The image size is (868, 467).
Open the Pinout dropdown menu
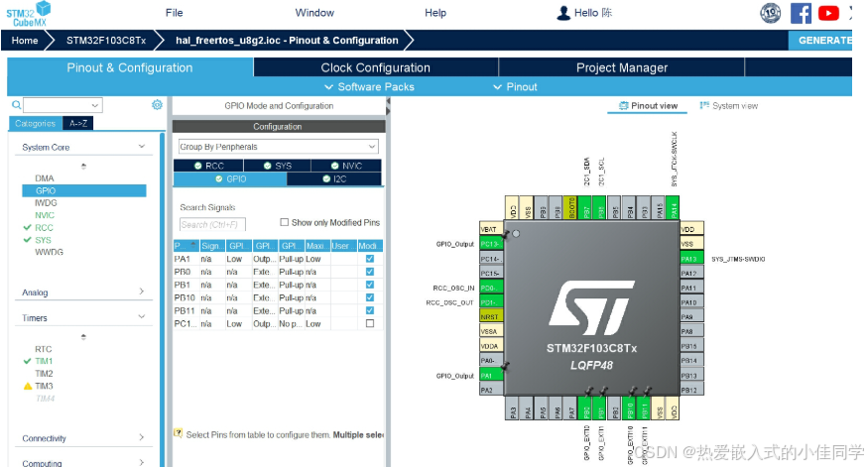tap(515, 87)
